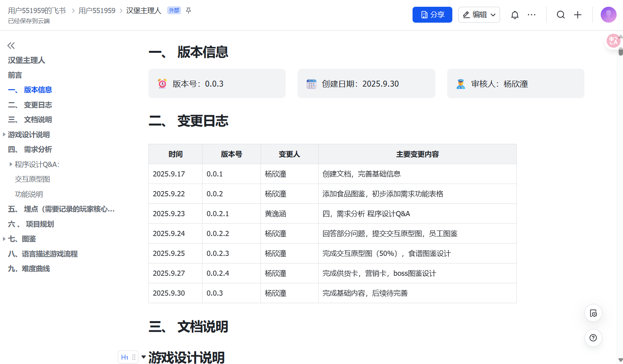Viewport: 623px width, 364px height.
Task: Click the 主要变更内容 table header
Action: (x=417, y=154)
